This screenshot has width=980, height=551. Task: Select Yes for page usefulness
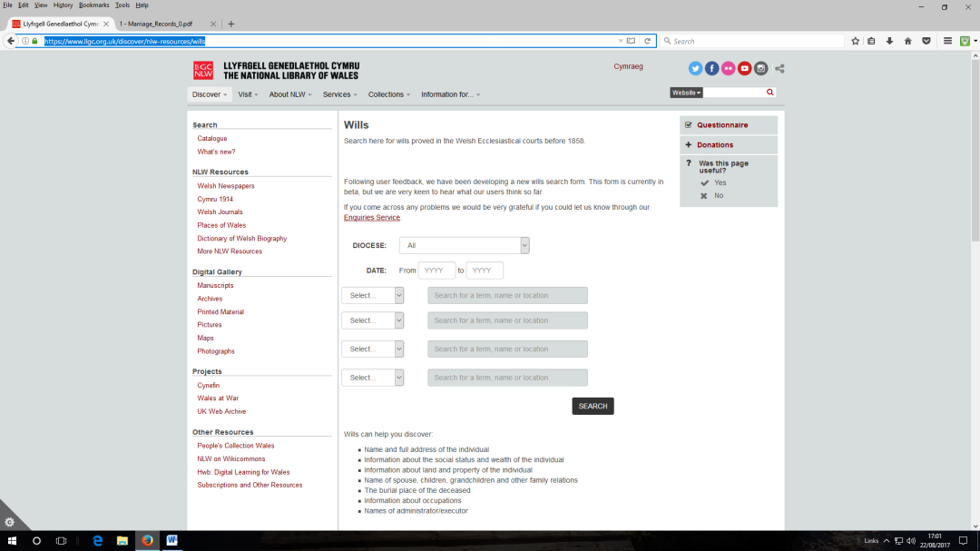720,182
